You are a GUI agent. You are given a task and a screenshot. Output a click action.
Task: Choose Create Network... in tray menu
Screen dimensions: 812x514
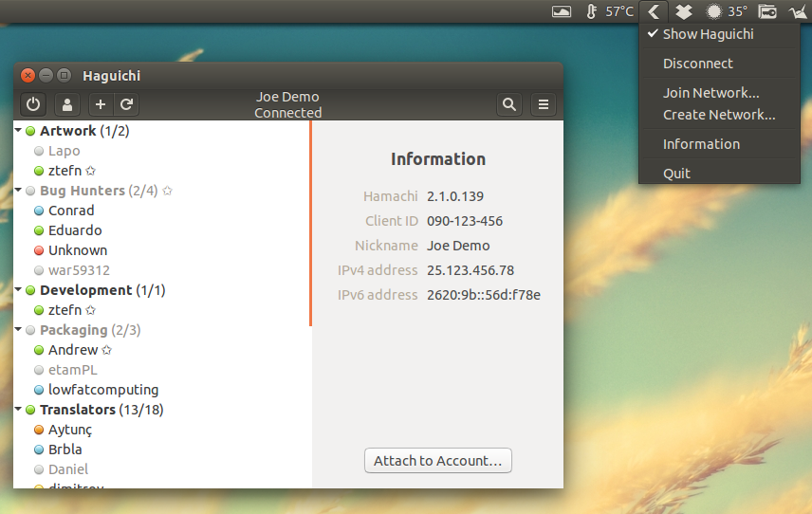(x=719, y=115)
